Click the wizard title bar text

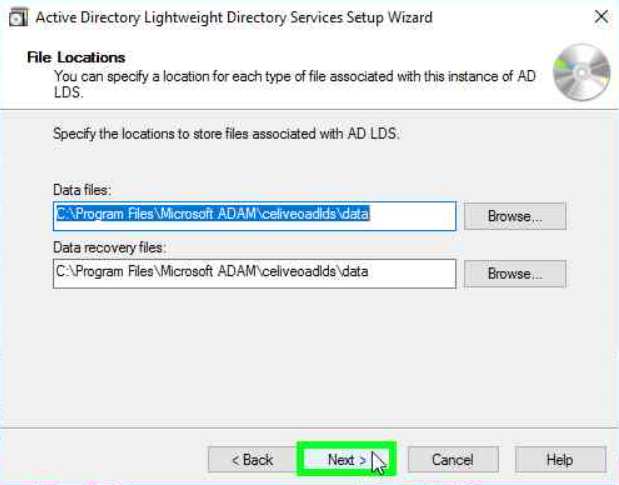click(x=234, y=17)
